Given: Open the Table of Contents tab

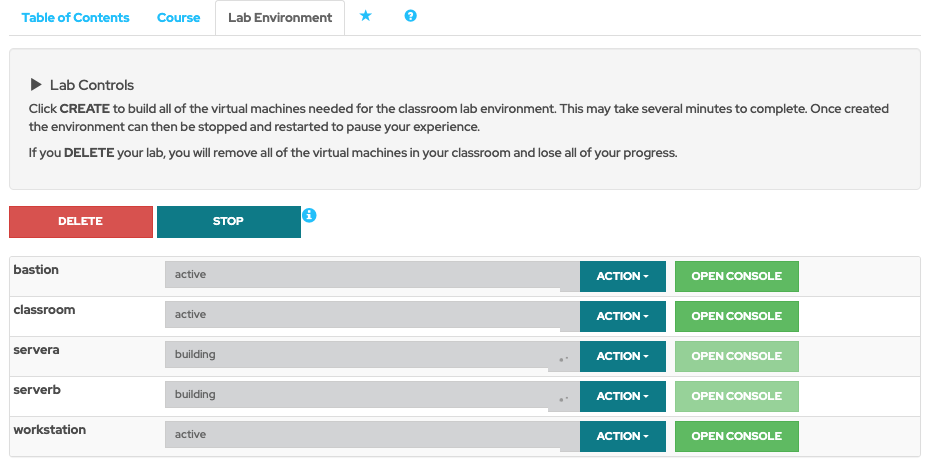Looking at the screenshot, I should [x=75, y=18].
